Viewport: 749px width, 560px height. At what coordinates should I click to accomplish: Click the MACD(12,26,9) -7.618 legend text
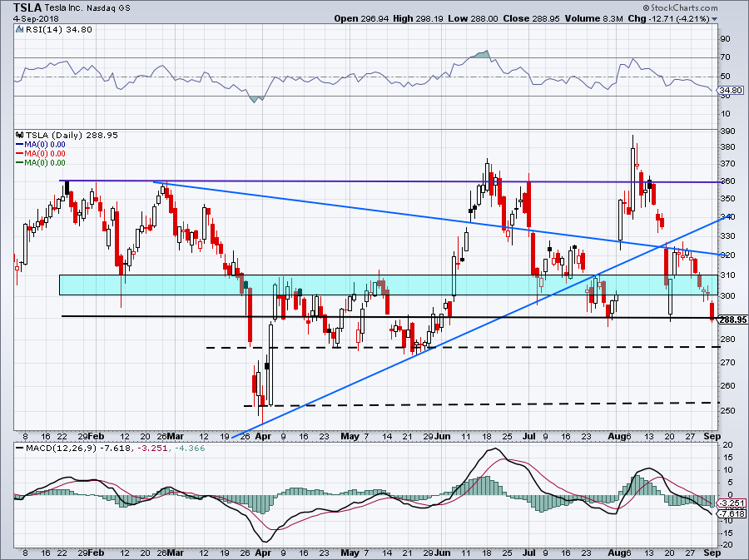[x=77, y=448]
